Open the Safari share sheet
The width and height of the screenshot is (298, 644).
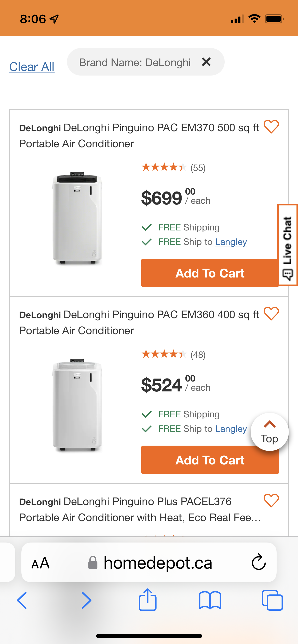[148, 600]
